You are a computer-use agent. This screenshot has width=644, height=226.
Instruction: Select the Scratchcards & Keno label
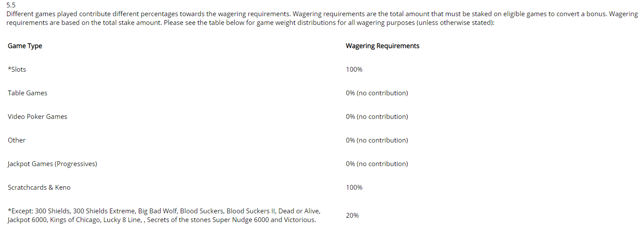[x=39, y=188]
